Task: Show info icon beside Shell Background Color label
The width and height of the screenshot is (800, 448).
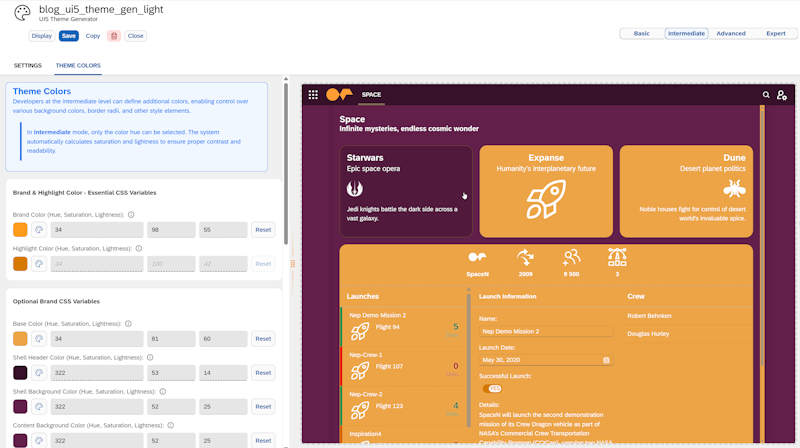Action: click(163, 391)
